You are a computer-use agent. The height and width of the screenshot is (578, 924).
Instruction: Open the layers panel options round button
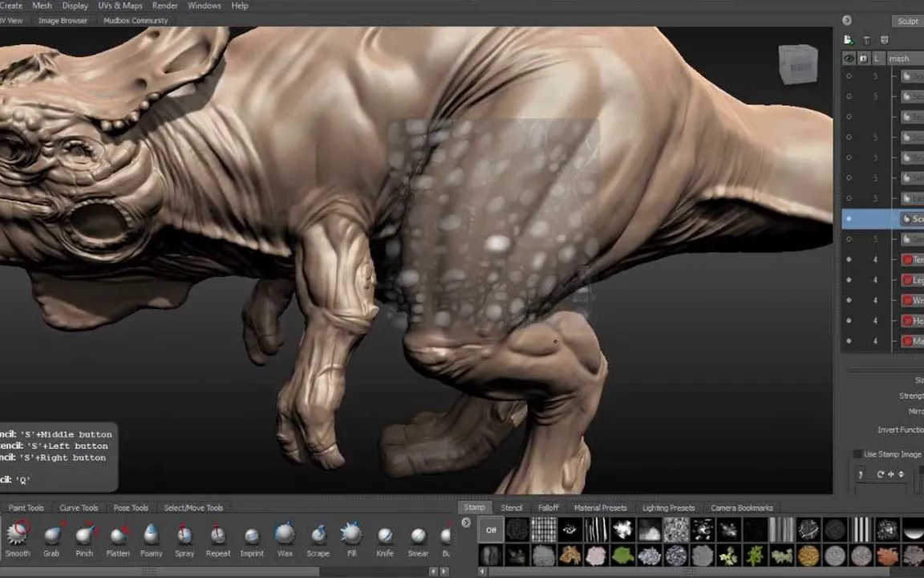[847, 21]
